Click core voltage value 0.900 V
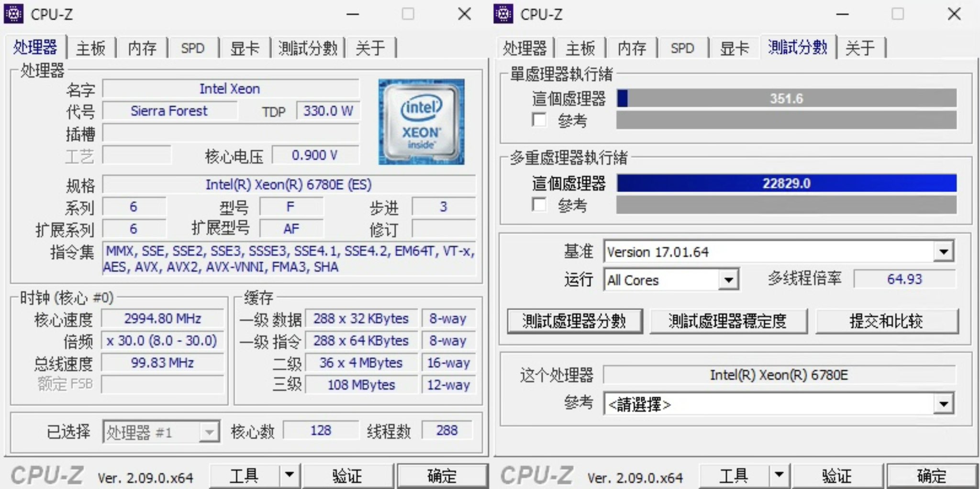 point(315,155)
